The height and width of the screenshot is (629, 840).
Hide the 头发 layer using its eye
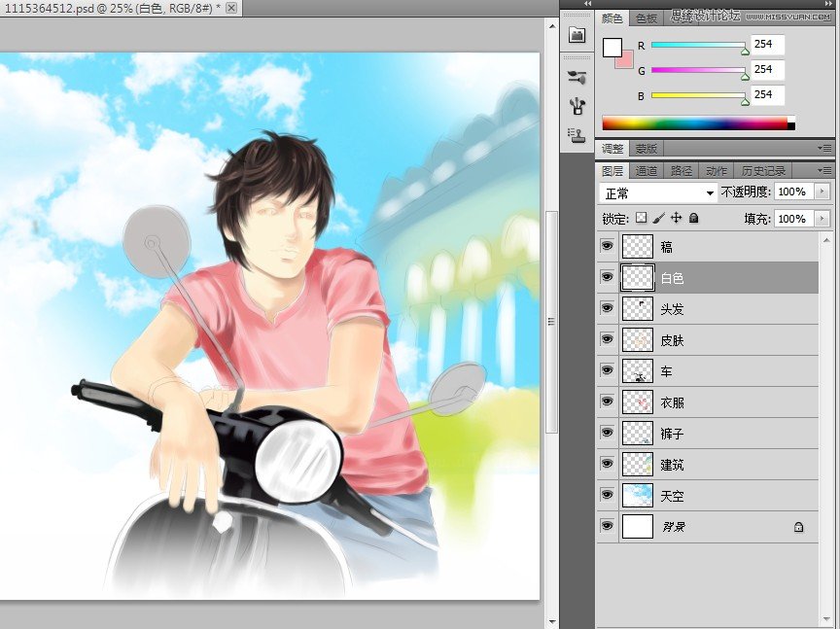click(608, 309)
